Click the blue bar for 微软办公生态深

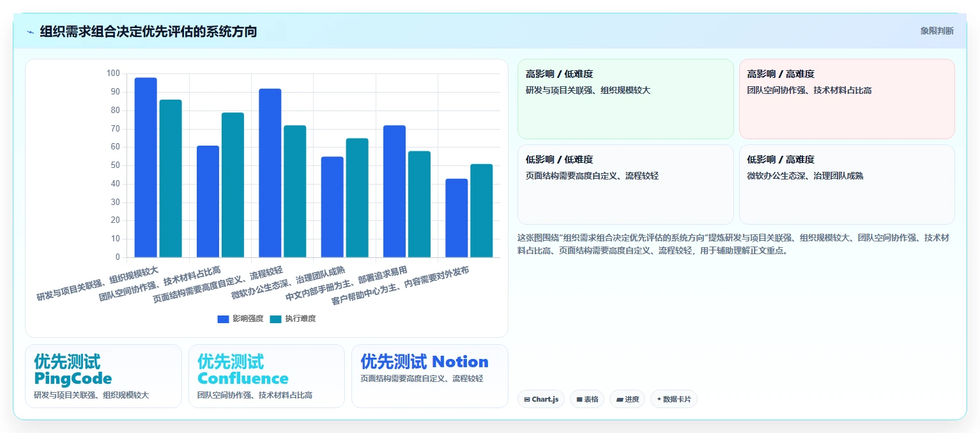point(332,207)
